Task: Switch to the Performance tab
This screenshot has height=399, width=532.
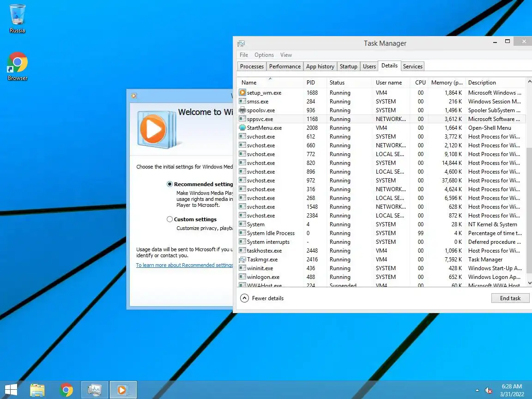Action: [x=284, y=66]
